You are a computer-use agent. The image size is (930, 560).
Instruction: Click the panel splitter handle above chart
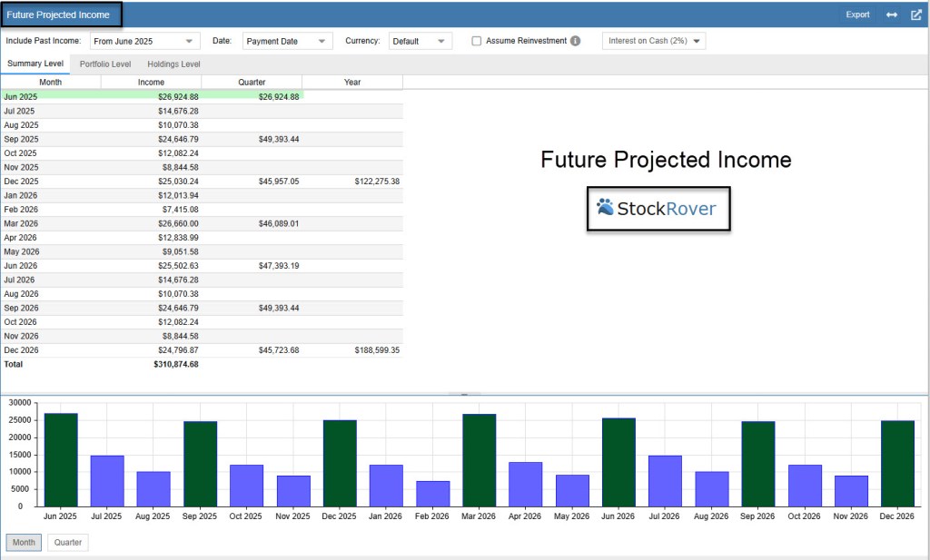(464, 395)
